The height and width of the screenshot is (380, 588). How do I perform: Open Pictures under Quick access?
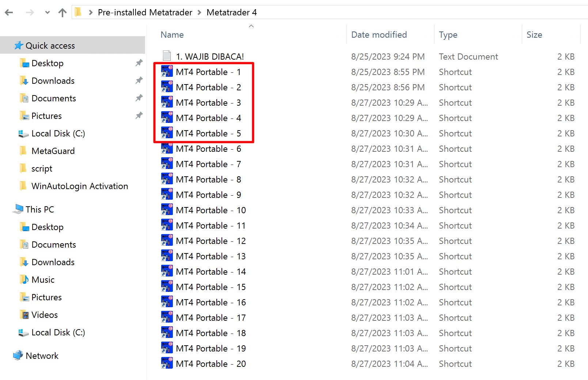[46, 116]
